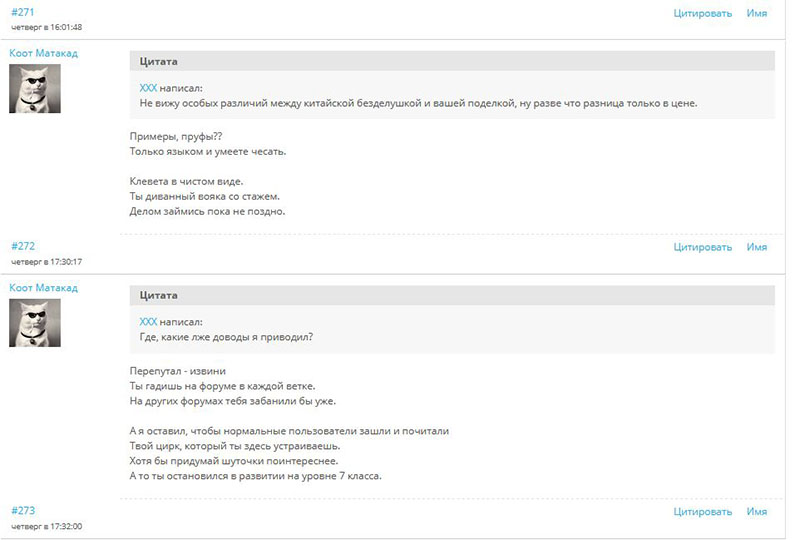Open post number #272 link
The height and width of the screenshot is (540, 800).
coord(22,246)
